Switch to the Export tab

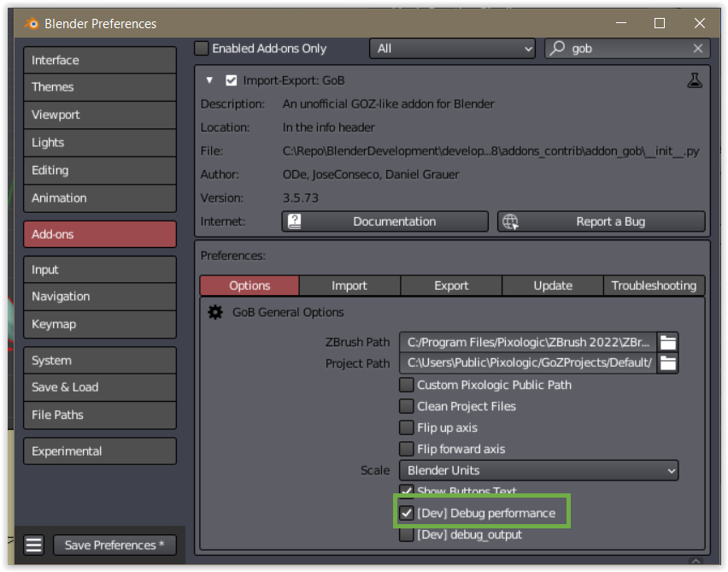[451, 286]
